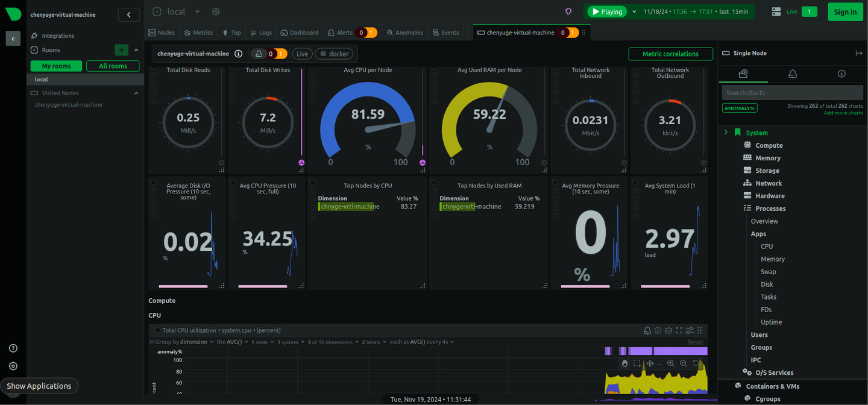Viewport: 868px width, 405px height.
Task: Click the Add more charts link
Action: pos(843,113)
